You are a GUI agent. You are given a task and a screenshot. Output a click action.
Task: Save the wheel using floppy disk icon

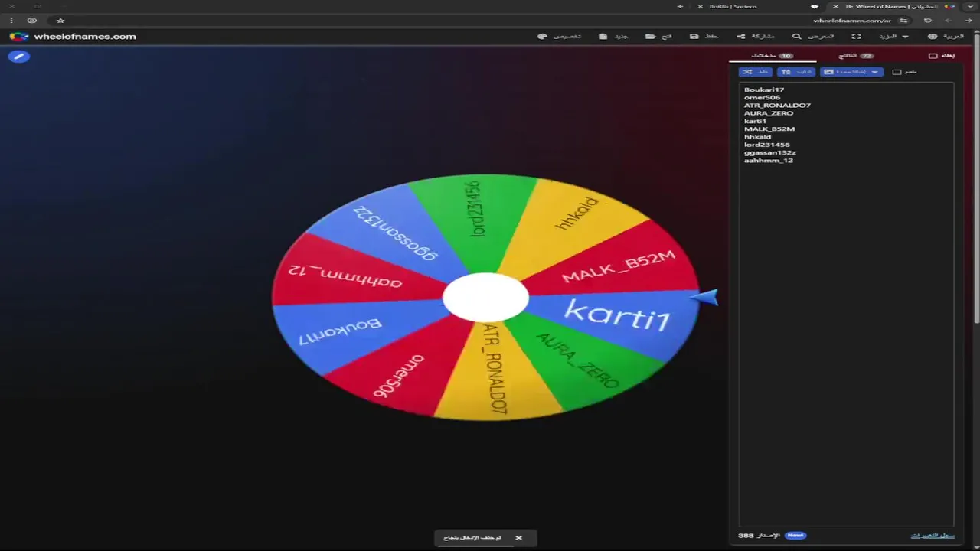click(703, 36)
